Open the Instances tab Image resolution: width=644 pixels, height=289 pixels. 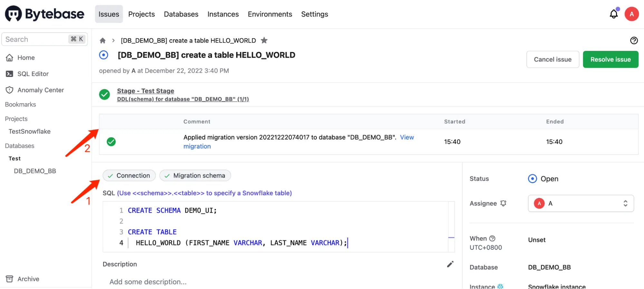[x=223, y=14]
